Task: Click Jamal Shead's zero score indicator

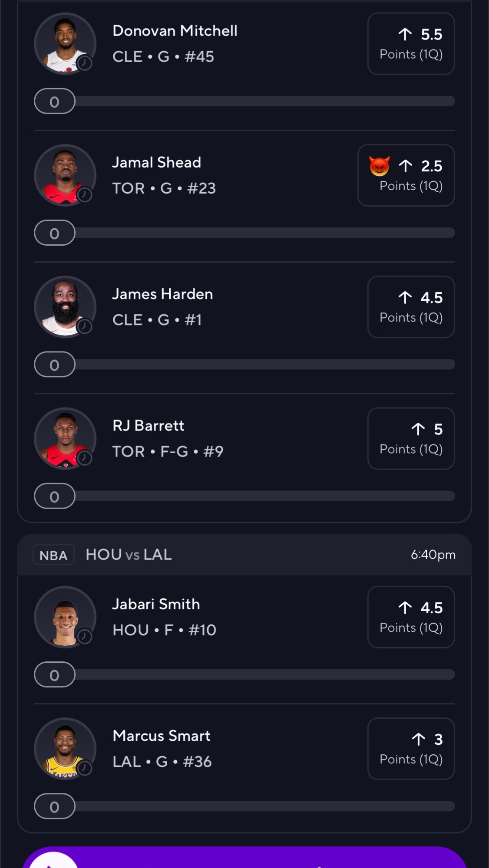Action: click(55, 233)
